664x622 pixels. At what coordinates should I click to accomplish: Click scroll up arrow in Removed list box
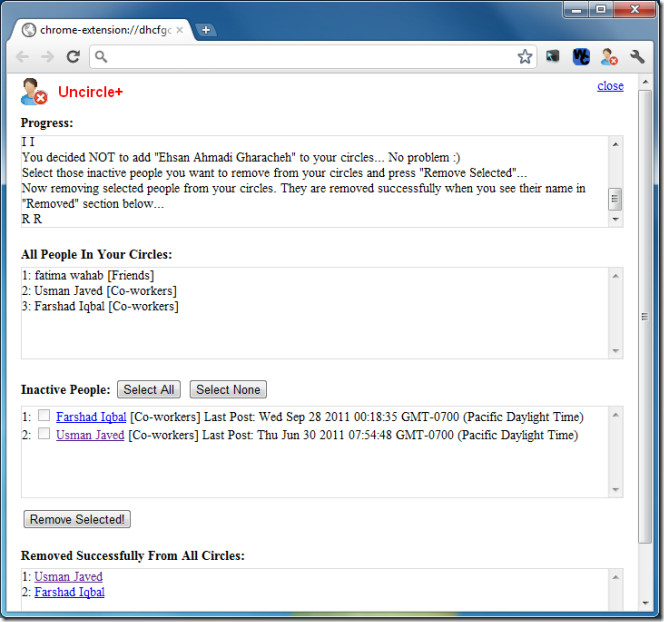tap(615, 577)
